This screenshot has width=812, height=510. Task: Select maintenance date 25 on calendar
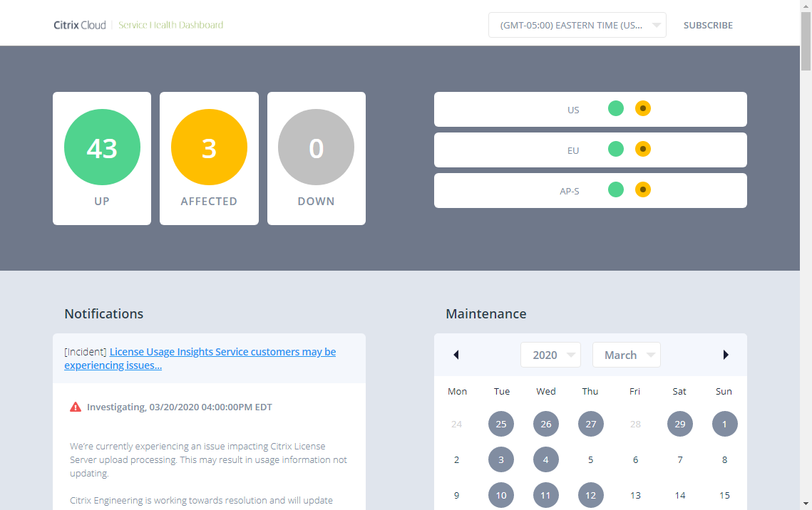(x=501, y=424)
